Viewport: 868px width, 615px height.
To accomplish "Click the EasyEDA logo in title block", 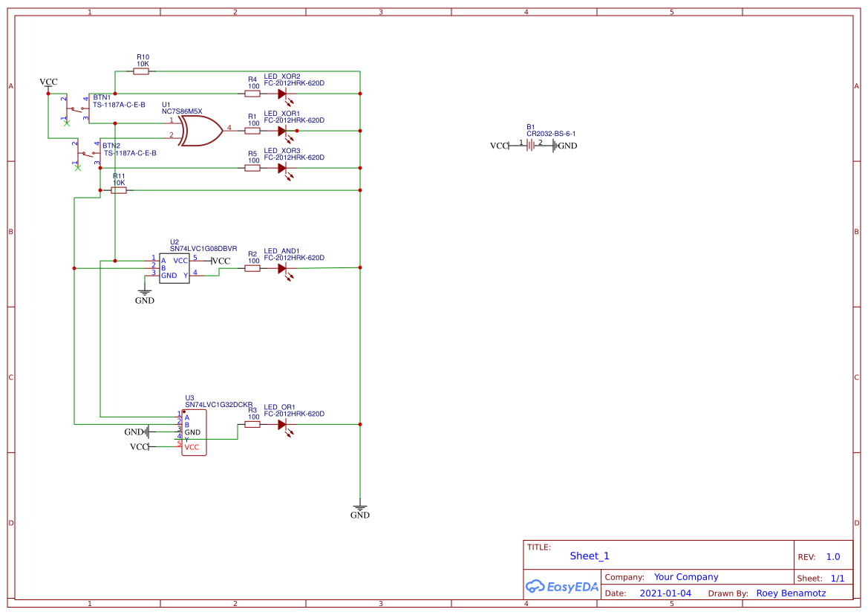I will tap(561, 586).
